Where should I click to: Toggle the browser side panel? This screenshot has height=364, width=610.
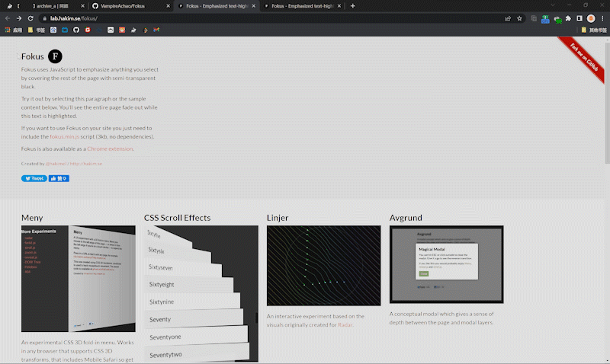point(579,18)
